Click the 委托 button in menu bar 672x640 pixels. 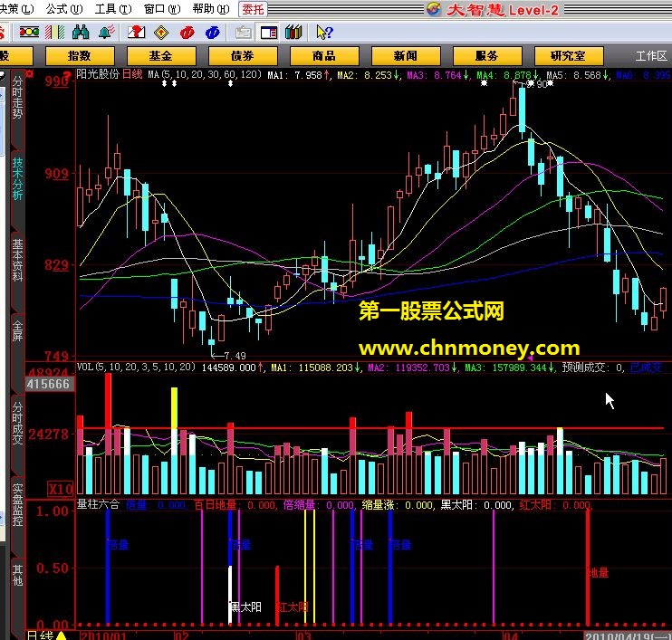(253, 9)
